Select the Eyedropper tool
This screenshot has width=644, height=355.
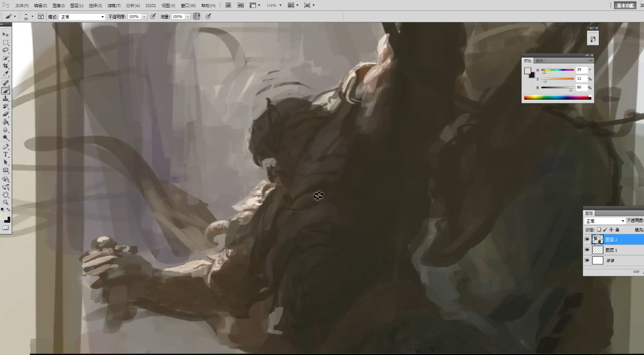6,74
